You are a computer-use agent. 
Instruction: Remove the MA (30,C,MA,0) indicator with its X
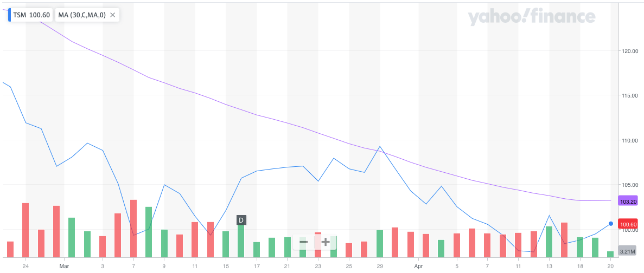pyautogui.click(x=112, y=15)
